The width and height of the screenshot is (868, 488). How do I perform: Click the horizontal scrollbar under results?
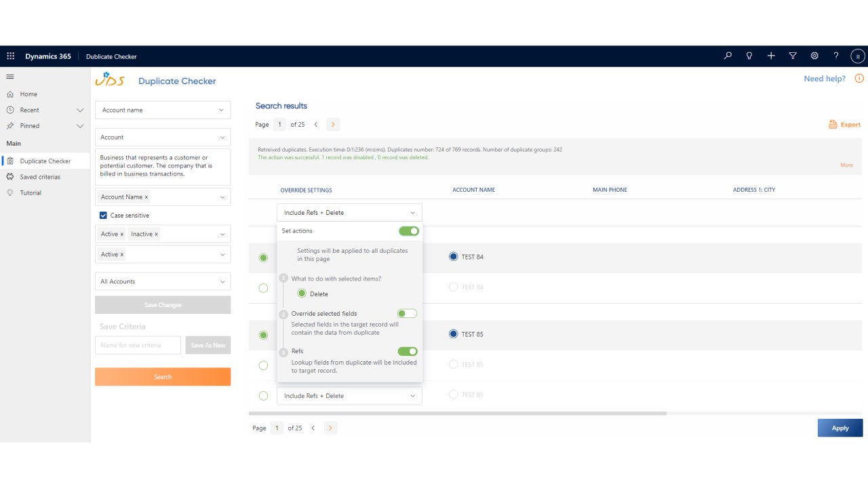458,413
